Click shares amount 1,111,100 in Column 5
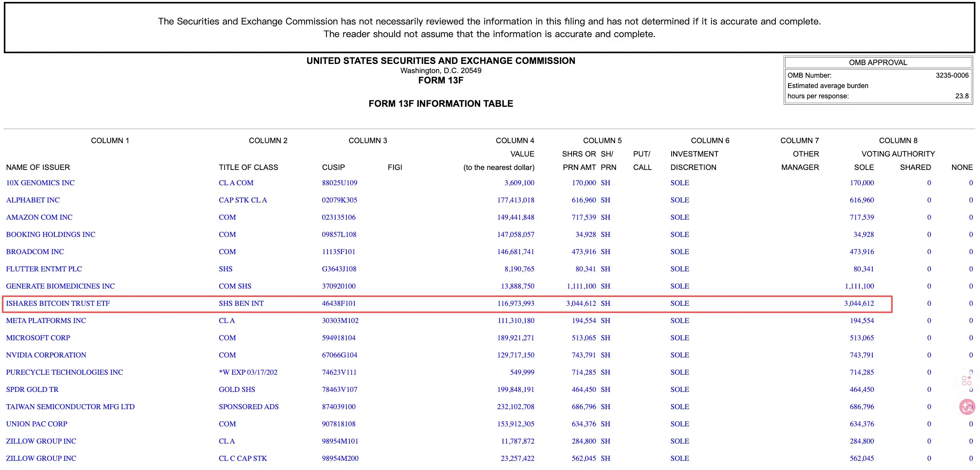 [x=581, y=286]
